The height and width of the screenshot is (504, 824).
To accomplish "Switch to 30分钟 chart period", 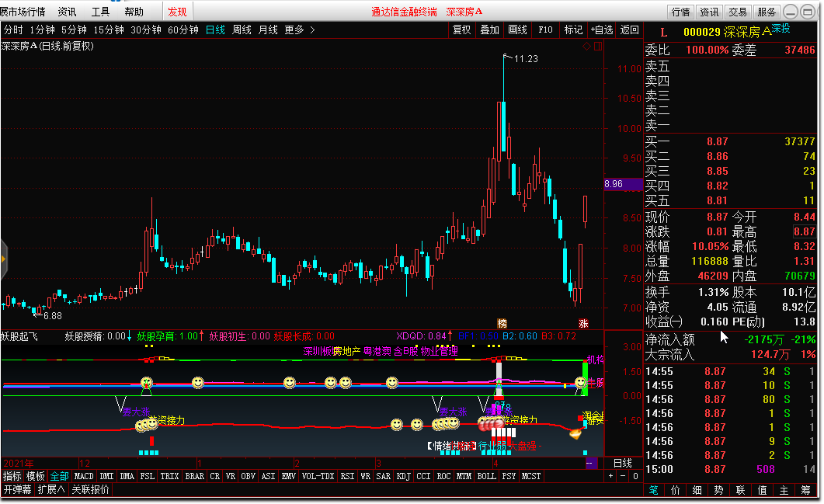I will click(x=145, y=30).
